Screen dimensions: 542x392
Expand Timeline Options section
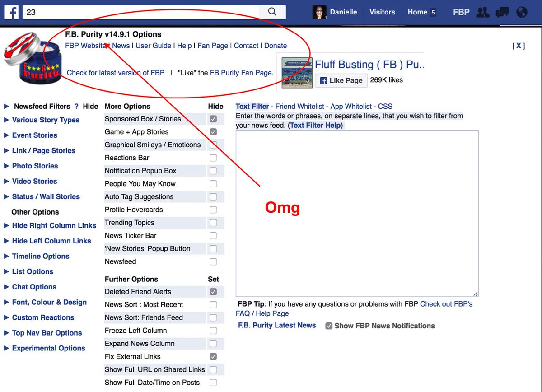pyautogui.click(x=41, y=257)
